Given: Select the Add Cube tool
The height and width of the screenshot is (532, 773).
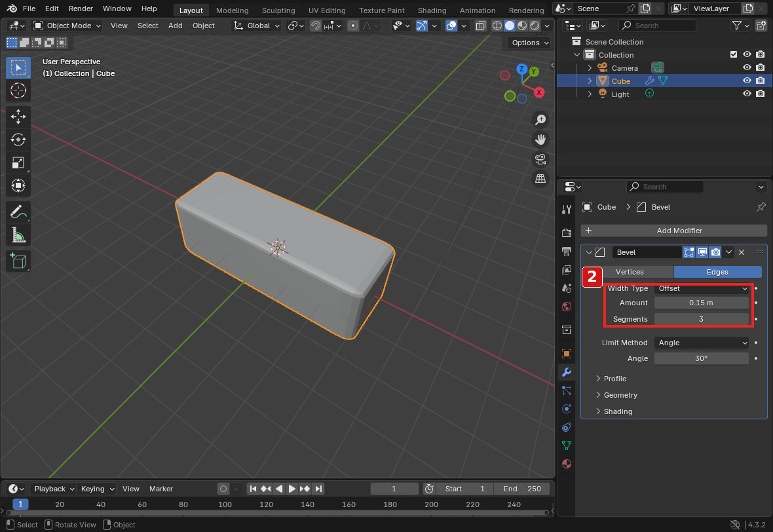Looking at the screenshot, I should 18,261.
